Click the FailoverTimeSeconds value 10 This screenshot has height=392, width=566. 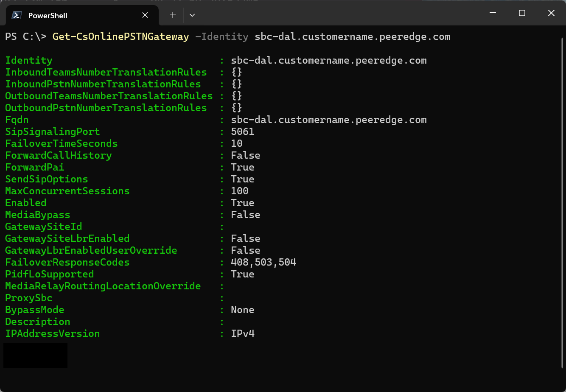coord(237,143)
